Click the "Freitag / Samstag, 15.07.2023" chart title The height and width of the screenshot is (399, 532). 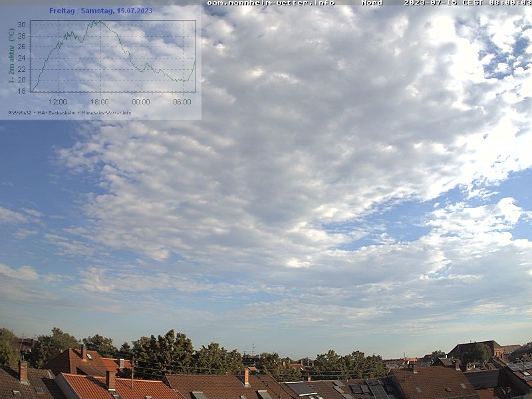(100, 11)
